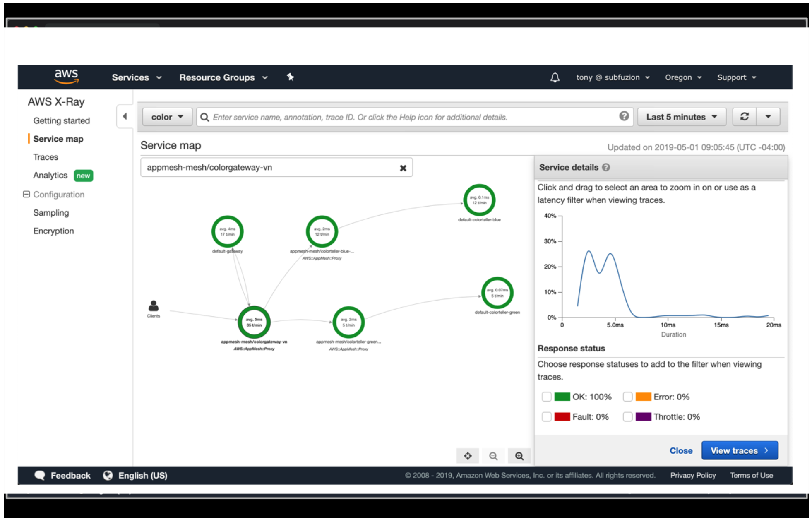Click the recenter map crosshair icon

(468, 456)
